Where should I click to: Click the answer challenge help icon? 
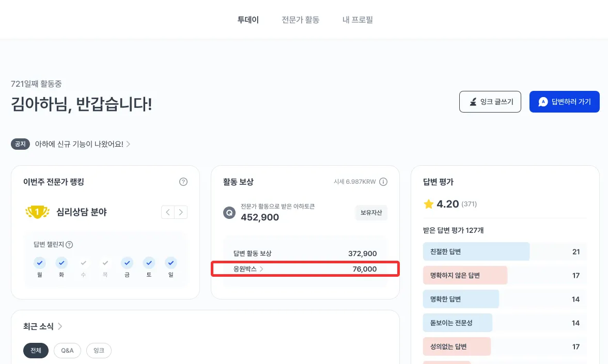[69, 245]
